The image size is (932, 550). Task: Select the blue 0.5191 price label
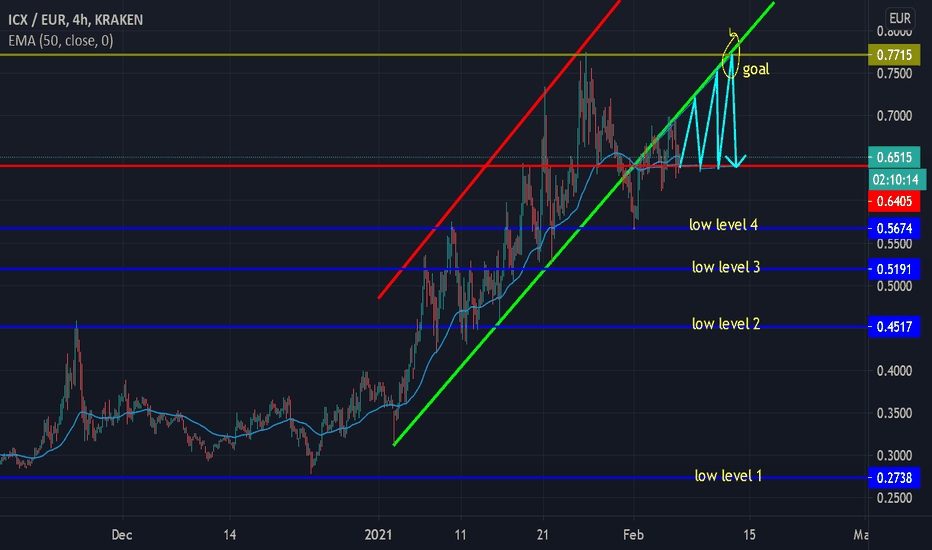coord(894,269)
